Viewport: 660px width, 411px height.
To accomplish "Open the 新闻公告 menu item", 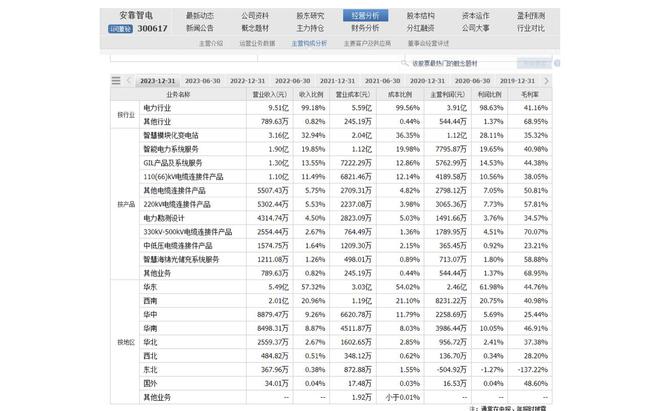I will pos(200,28).
